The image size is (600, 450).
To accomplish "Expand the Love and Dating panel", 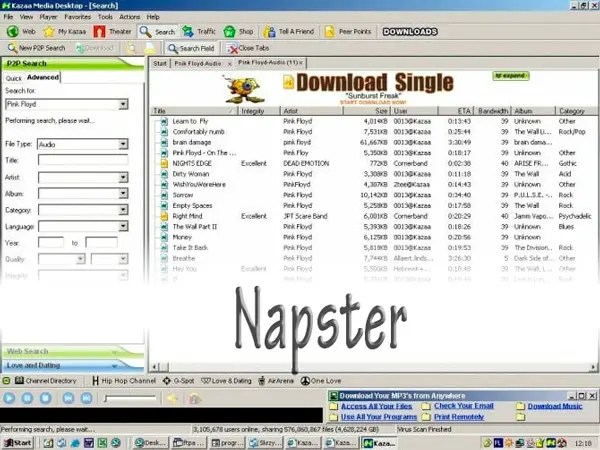I will pyautogui.click(x=73, y=365).
